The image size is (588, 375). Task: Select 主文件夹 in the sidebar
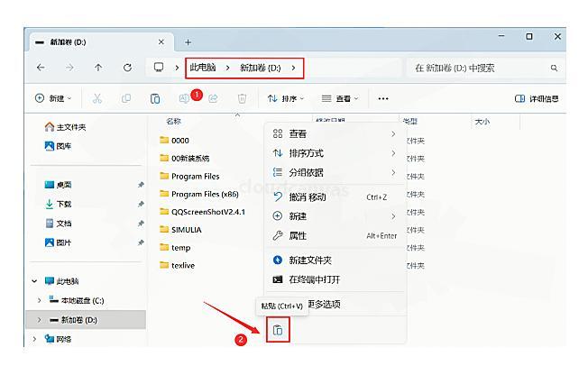(65, 127)
